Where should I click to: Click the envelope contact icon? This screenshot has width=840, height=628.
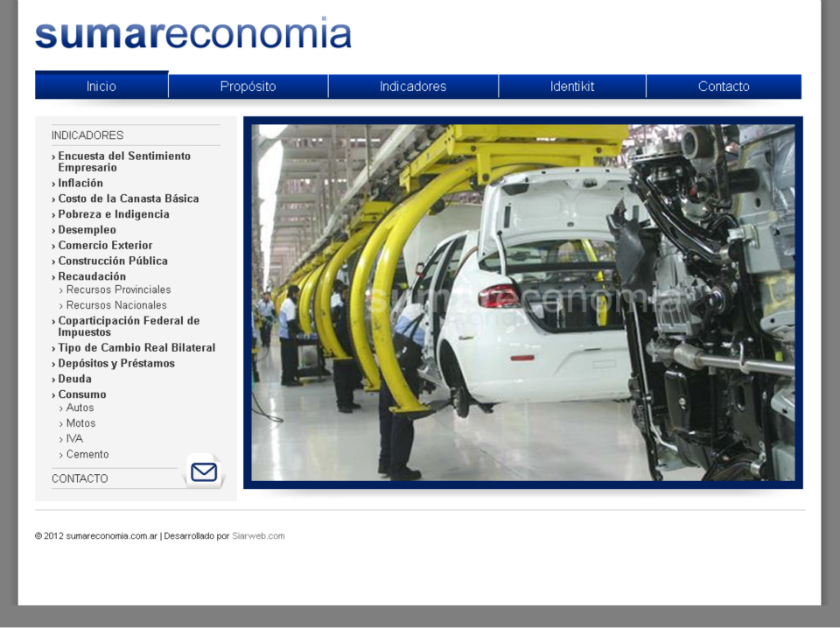pyautogui.click(x=204, y=472)
